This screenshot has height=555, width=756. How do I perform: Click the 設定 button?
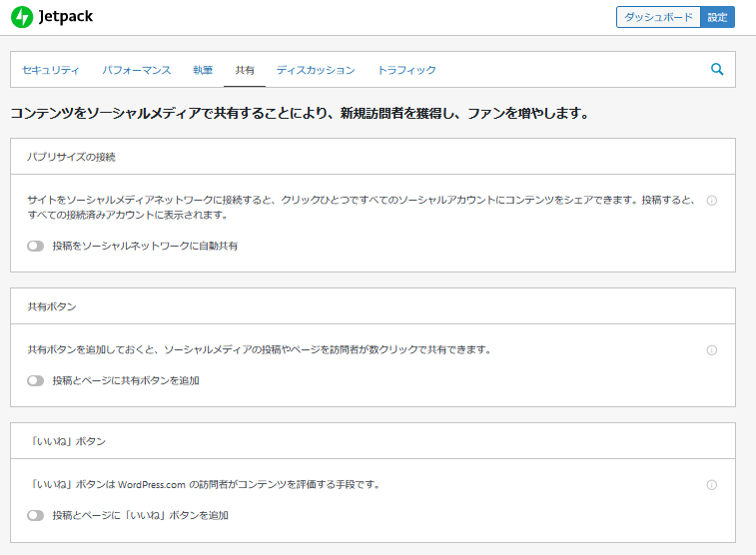pyautogui.click(x=718, y=17)
